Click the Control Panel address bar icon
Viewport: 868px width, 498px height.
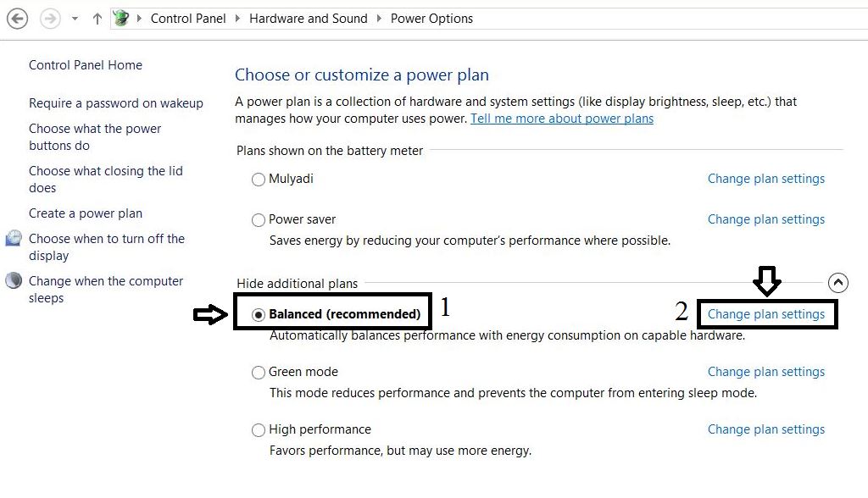pyautogui.click(x=121, y=19)
